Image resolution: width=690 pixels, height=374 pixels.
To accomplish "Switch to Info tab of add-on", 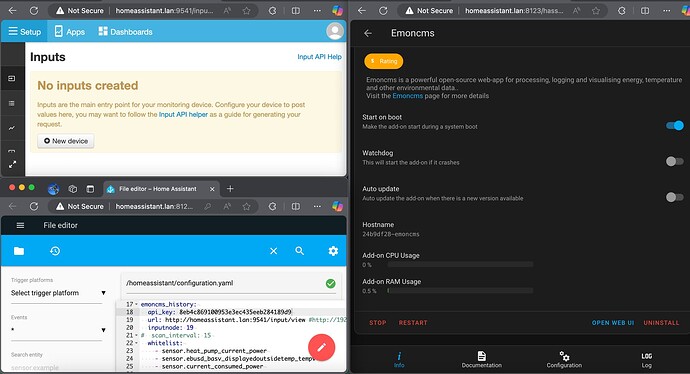I will tap(399, 359).
